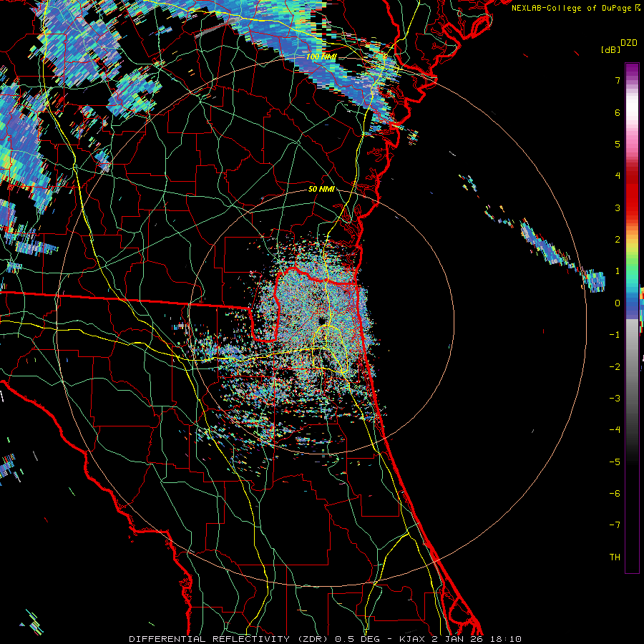Click the -6 value on the color scale
This screenshot has height=644, width=644.
coord(615,493)
